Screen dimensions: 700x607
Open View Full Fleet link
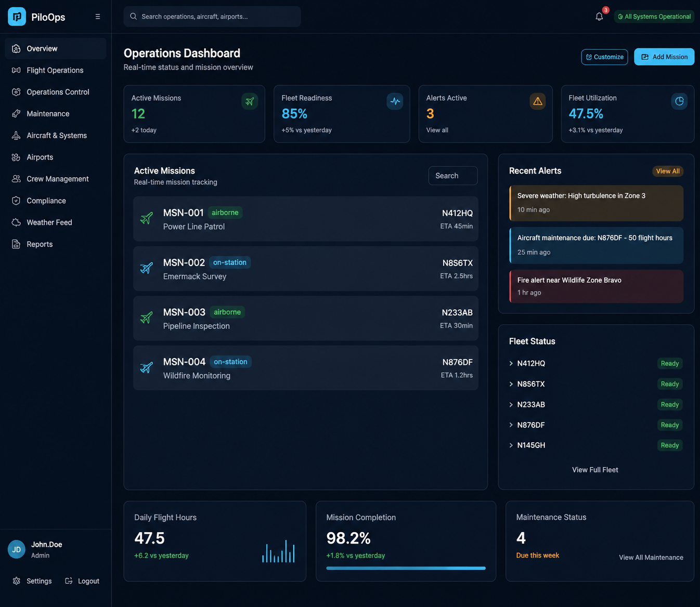coord(595,470)
